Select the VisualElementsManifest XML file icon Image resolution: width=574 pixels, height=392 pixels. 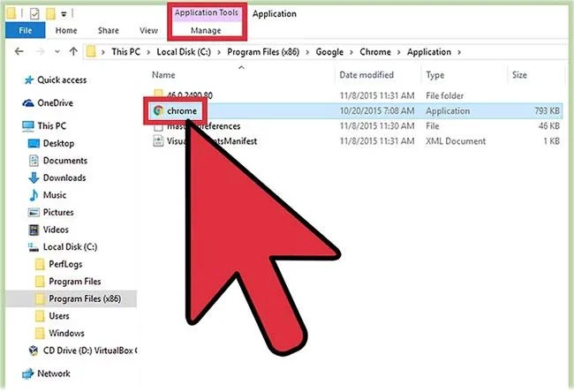point(158,141)
